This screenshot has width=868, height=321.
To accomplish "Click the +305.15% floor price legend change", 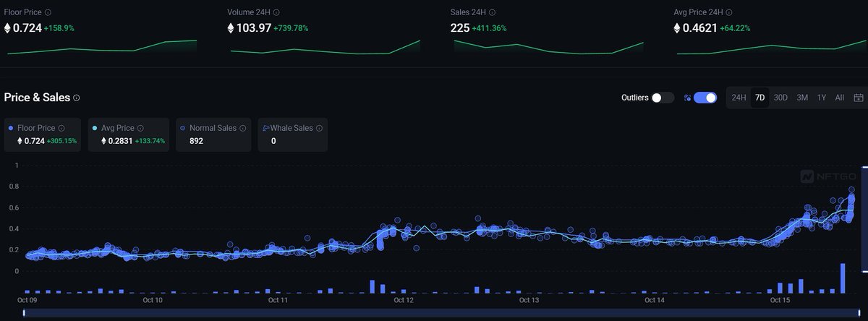I will tap(61, 141).
